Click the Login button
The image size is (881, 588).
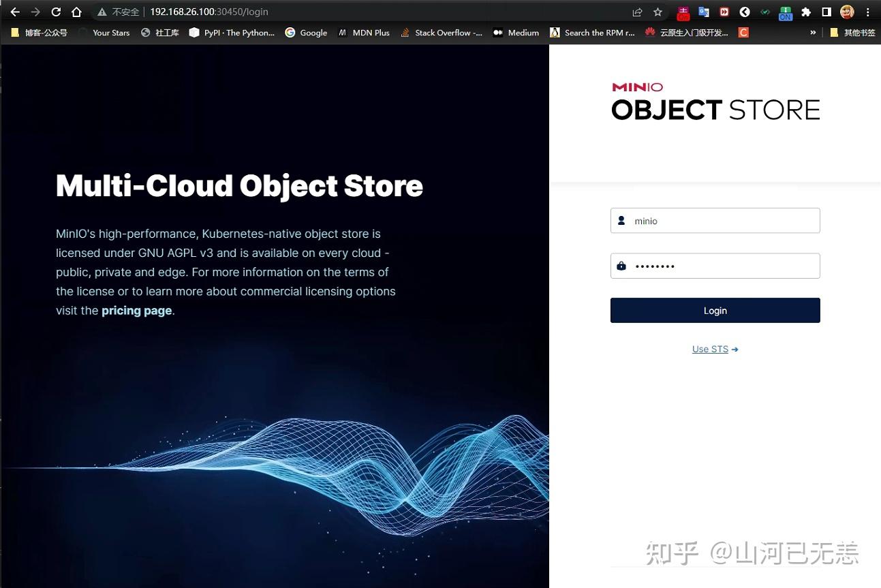click(x=715, y=310)
